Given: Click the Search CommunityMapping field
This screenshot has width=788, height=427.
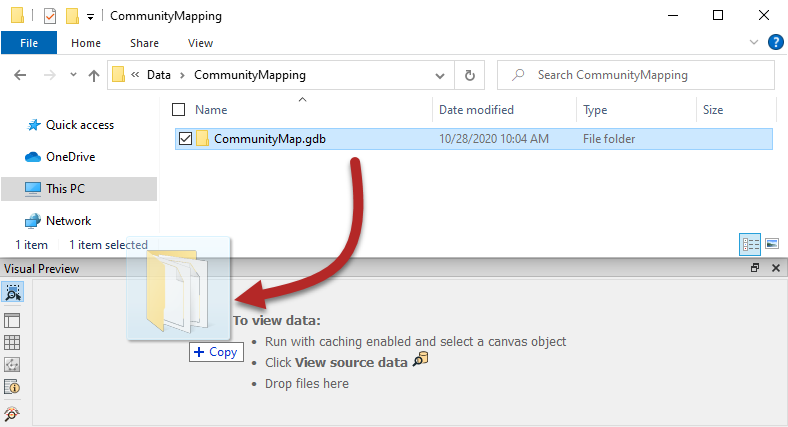Looking at the screenshot, I should (x=636, y=75).
